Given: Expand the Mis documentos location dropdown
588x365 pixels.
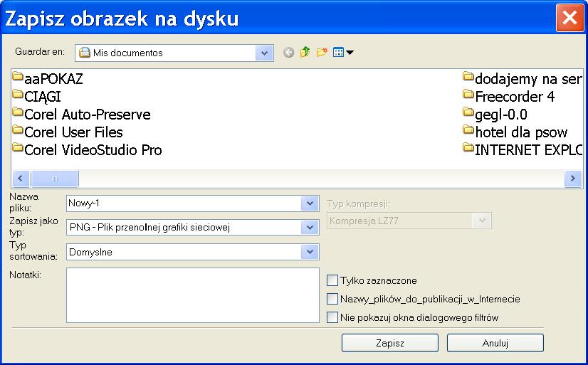Looking at the screenshot, I should click(265, 53).
